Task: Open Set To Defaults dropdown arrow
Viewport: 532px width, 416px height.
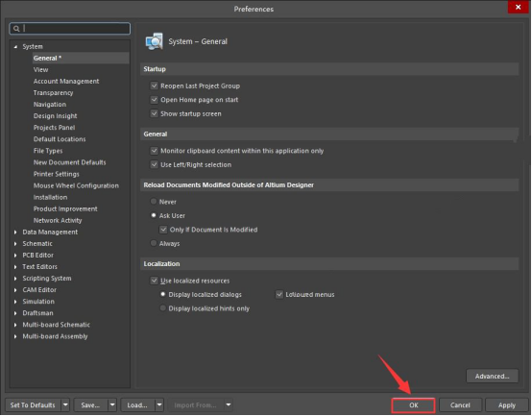Action: pyautogui.click(x=65, y=404)
